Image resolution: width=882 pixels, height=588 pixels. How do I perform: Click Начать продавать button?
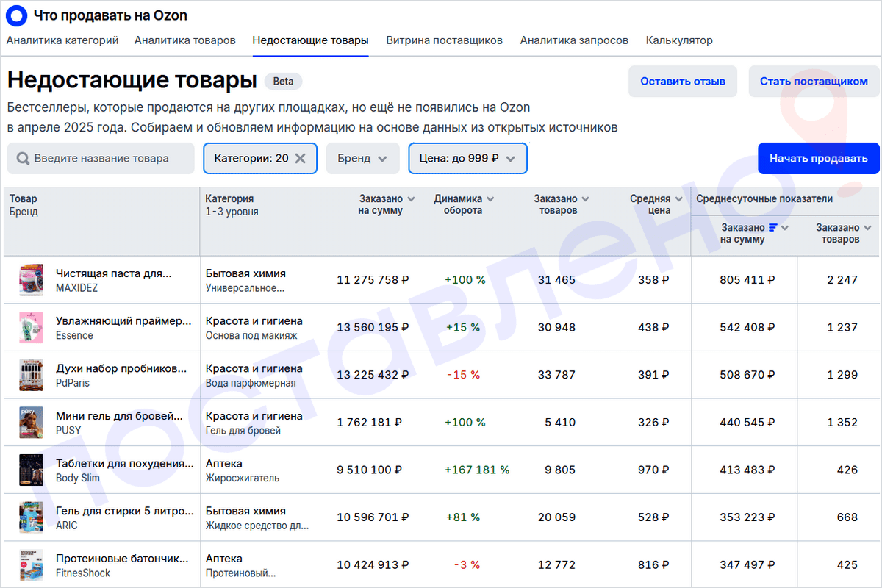click(x=819, y=158)
